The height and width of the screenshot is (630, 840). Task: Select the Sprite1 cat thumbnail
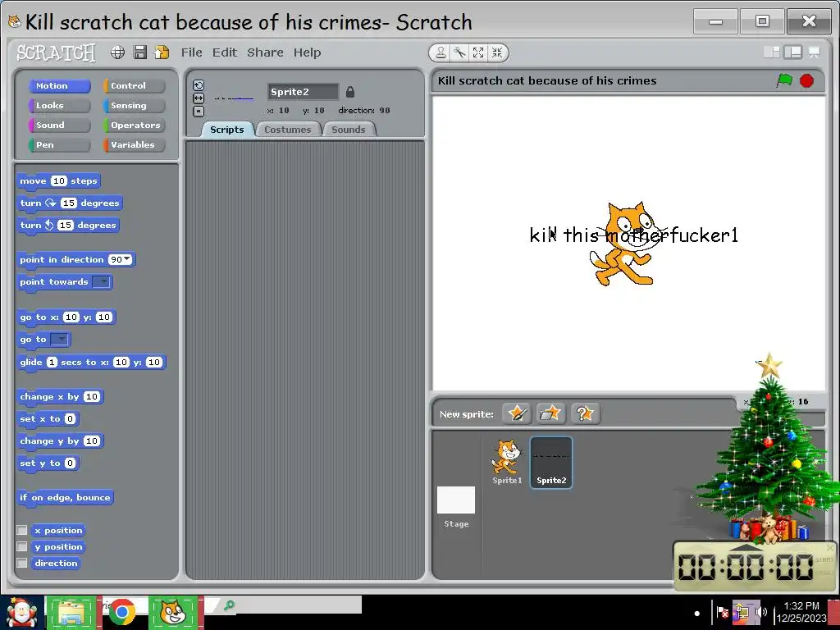coord(507,463)
